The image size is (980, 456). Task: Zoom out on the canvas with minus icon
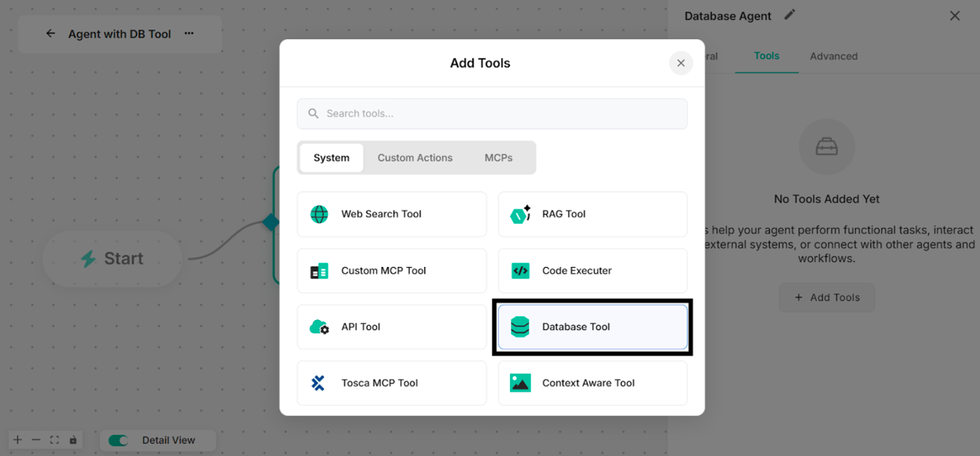[36, 440]
